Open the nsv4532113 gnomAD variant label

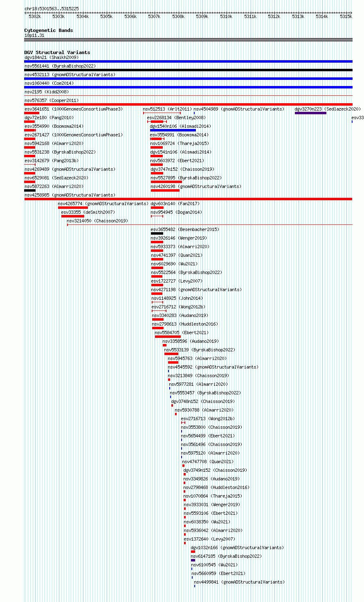pyautogui.click(x=70, y=75)
